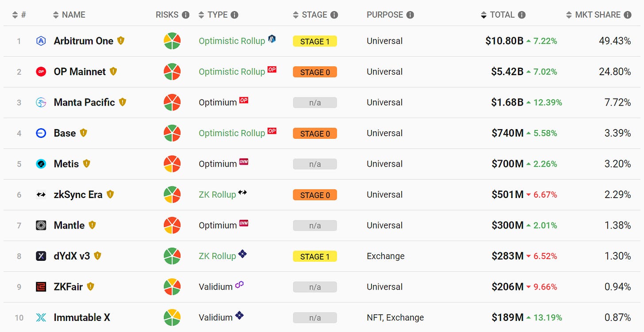Screen dimensions: 644x332
Task: Open the Immutable X project link
Action: (82, 317)
